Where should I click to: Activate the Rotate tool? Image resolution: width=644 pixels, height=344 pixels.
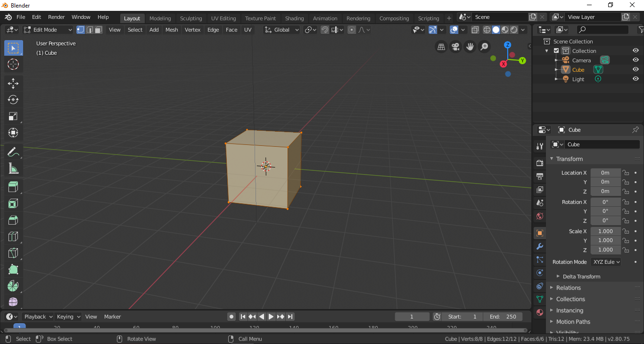[13, 100]
